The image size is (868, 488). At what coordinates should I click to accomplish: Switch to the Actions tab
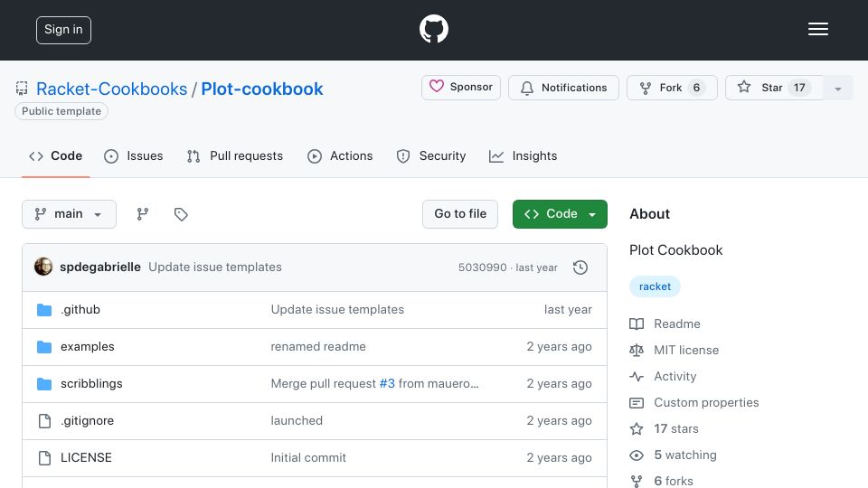point(340,156)
